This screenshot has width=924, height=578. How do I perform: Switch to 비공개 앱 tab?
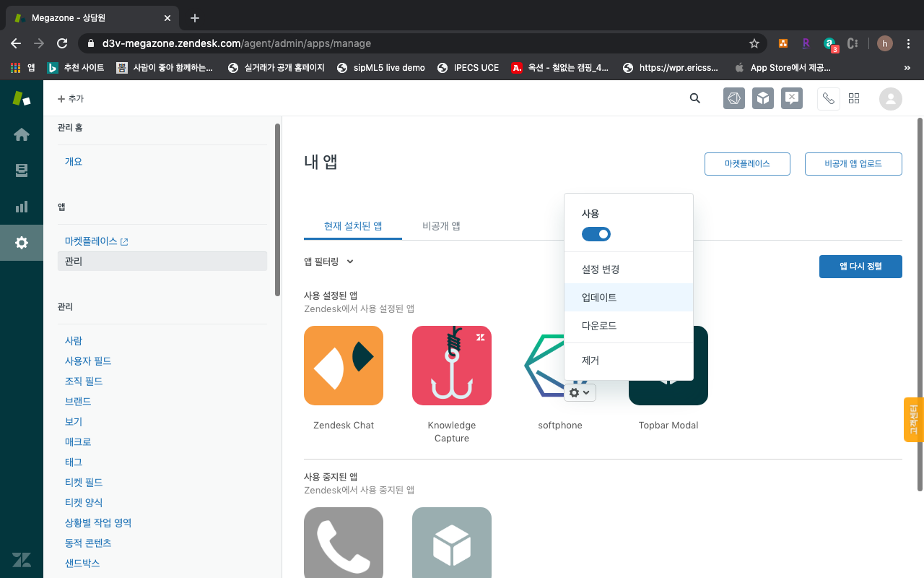(441, 225)
